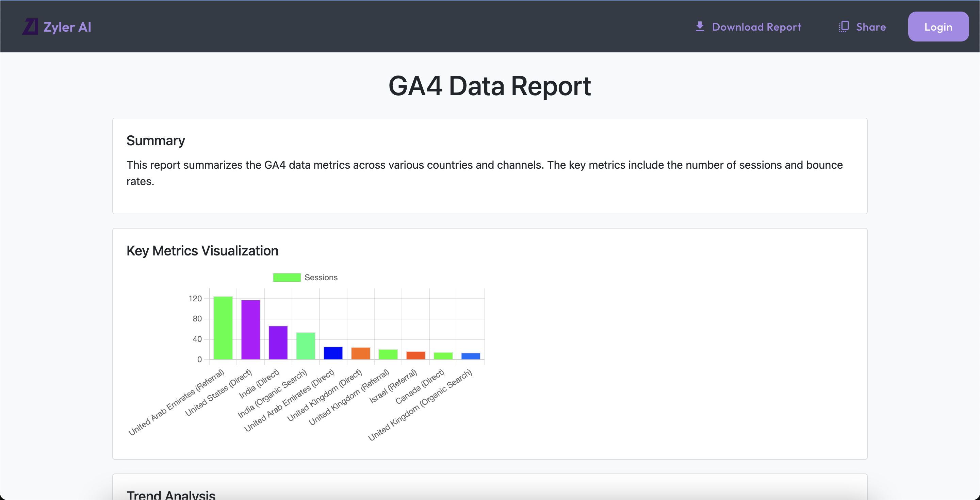Click the Canada Direct green bar

(443, 356)
